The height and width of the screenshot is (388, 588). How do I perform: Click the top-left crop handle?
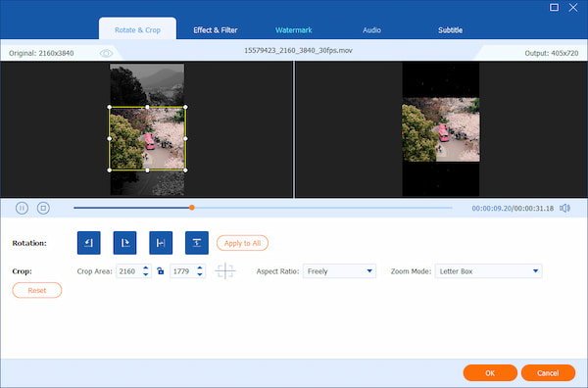(x=110, y=107)
